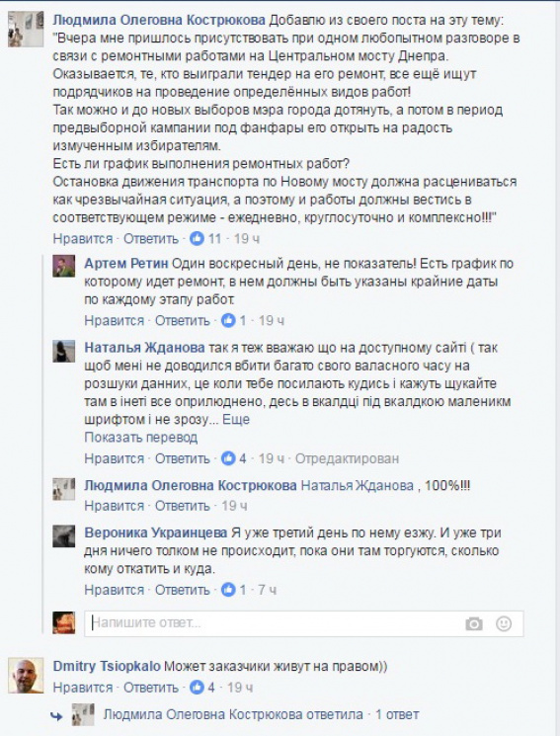This screenshot has width=560, height=736.
Task: Click Артем Ретин's avatar picture
Action: (x=64, y=266)
